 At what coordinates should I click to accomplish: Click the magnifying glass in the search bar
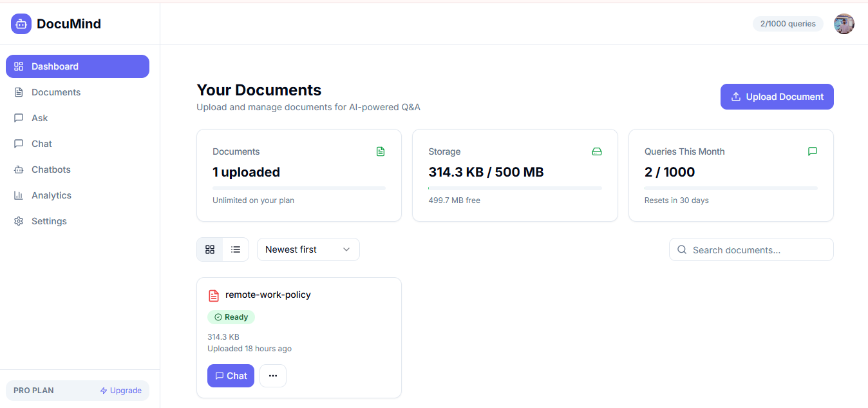[x=682, y=249]
